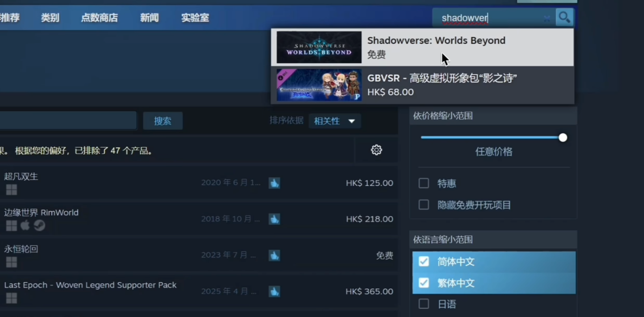This screenshot has width=644, height=317.
Task: Click thumbs-up review icon for RimWorld
Action: tap(274, 219)
